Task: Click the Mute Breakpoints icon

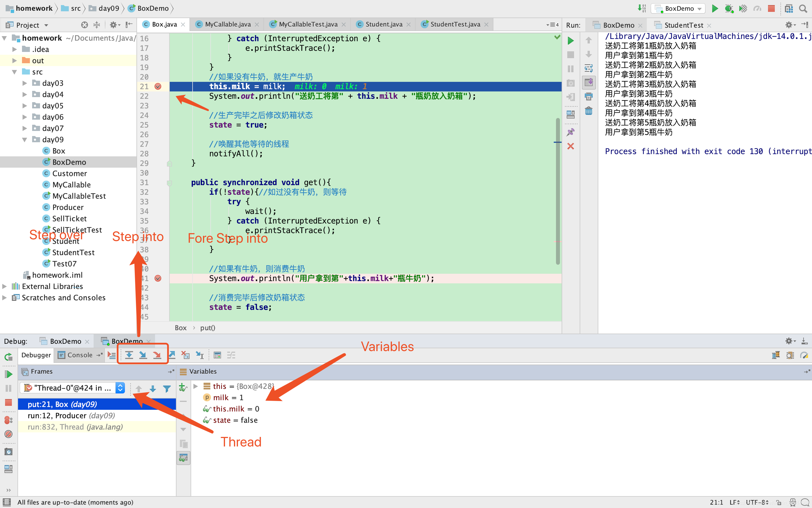Action: pos(8,434)
